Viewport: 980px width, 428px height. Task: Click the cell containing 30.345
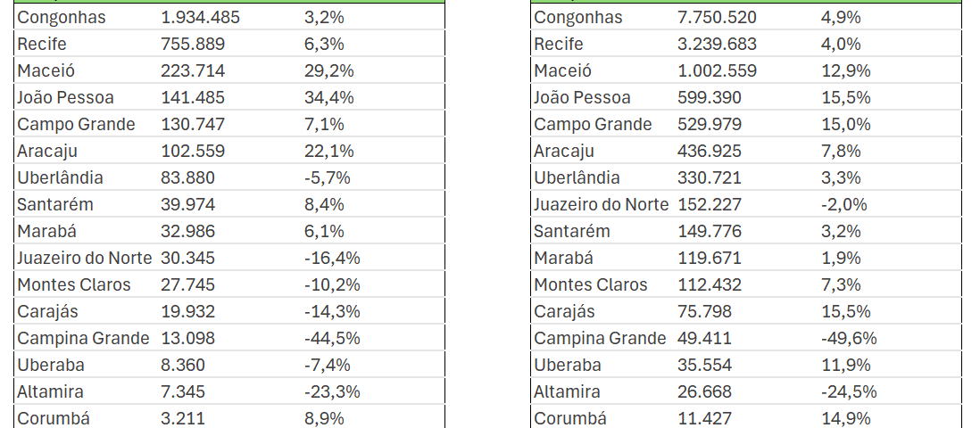pos(187,258)
